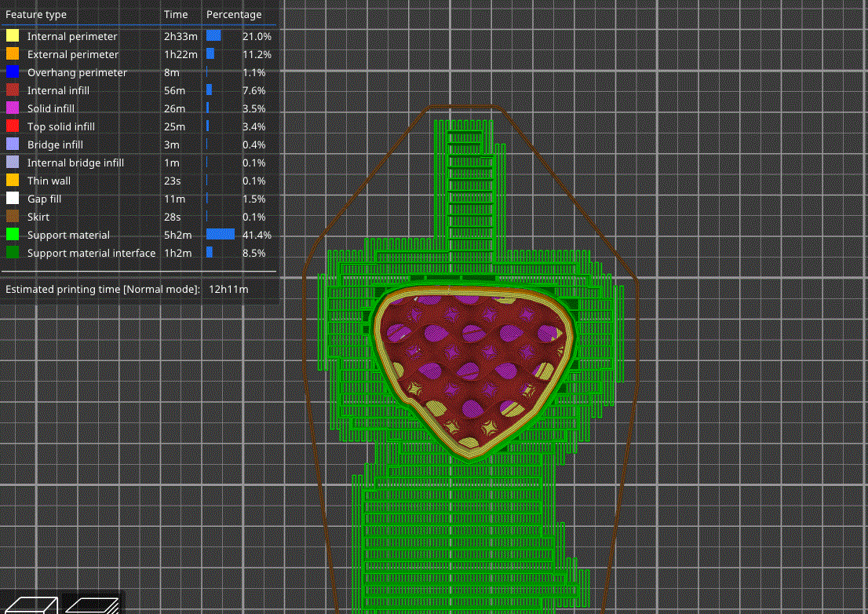This screenshot has width=868, height=614.
Task: Click the '3.5%' Solid infill percentage
Action: point(253,108)
